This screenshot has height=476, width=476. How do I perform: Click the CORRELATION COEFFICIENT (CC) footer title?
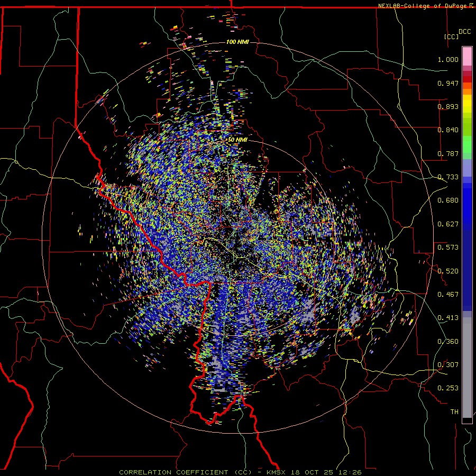point(186,472)
